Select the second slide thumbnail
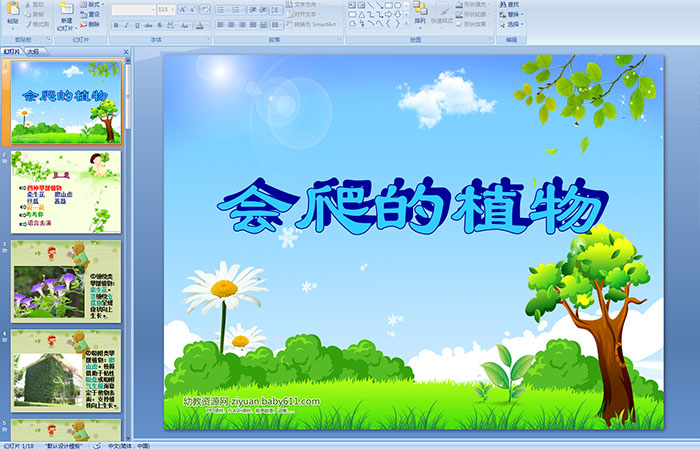The width and height of the screenshot is (700, 449). [67, 191]
